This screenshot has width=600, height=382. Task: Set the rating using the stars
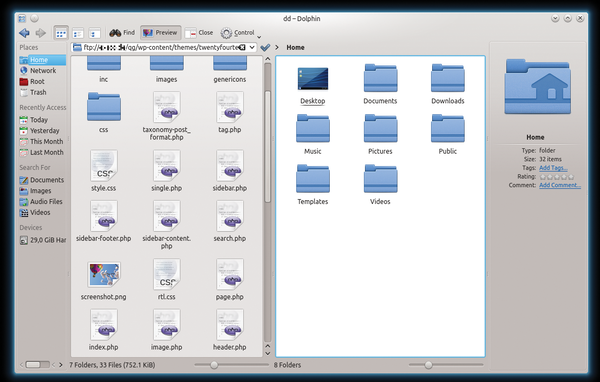[x=557, y=177]
